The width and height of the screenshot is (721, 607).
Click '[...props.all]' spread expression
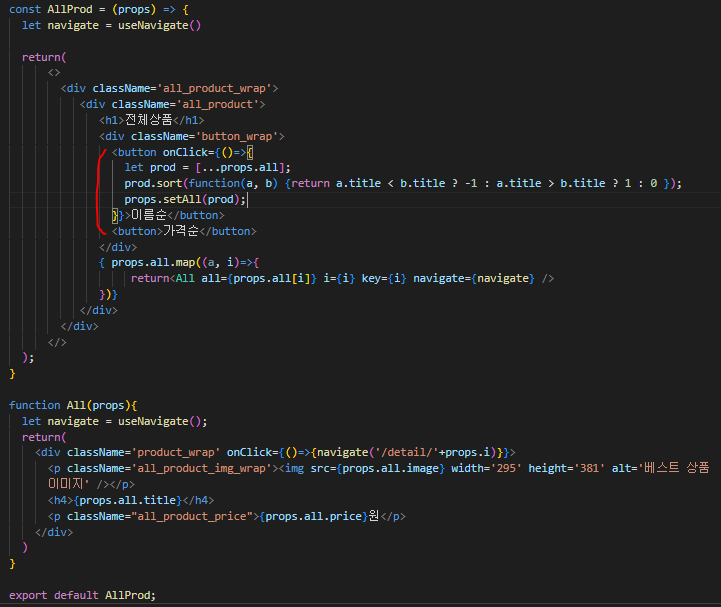pyautogui.click(x=240, y=167)
